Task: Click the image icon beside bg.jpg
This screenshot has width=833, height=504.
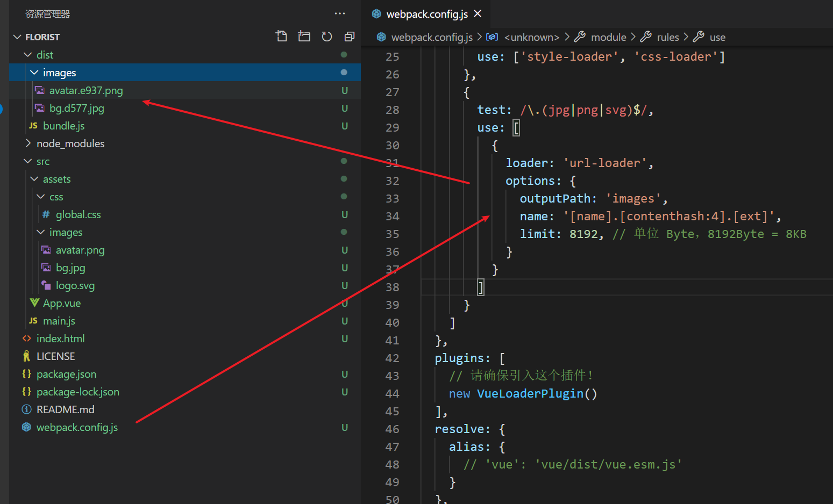Action: (x=46, y=268)
